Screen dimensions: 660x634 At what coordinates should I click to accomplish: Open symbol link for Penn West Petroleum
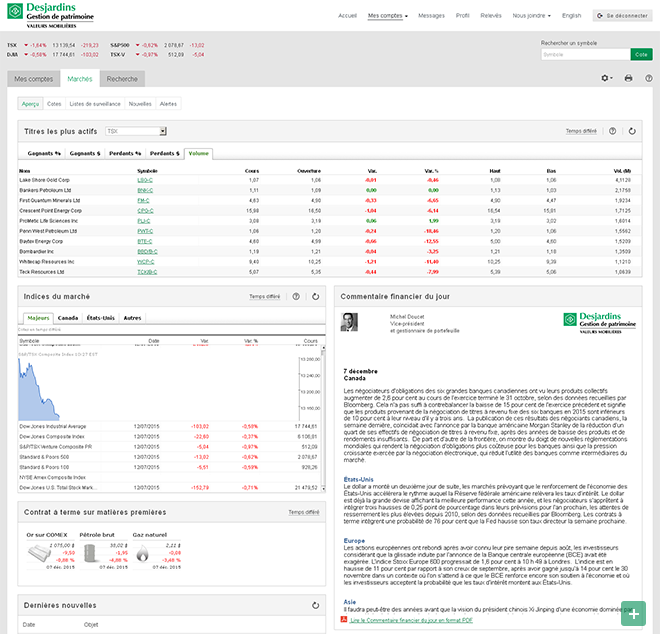coord(145,231)
